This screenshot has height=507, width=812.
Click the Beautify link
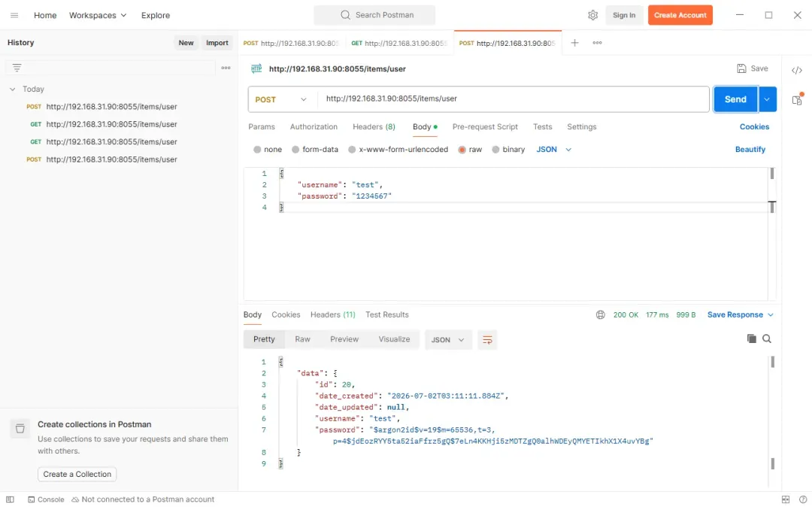point(750,149)
